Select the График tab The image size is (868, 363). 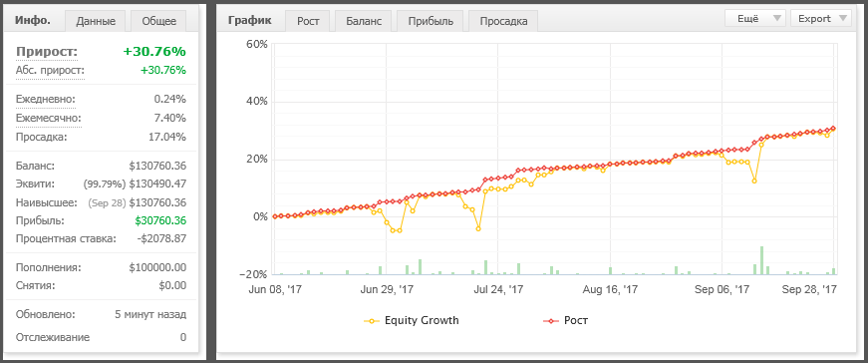pos(250,21)
